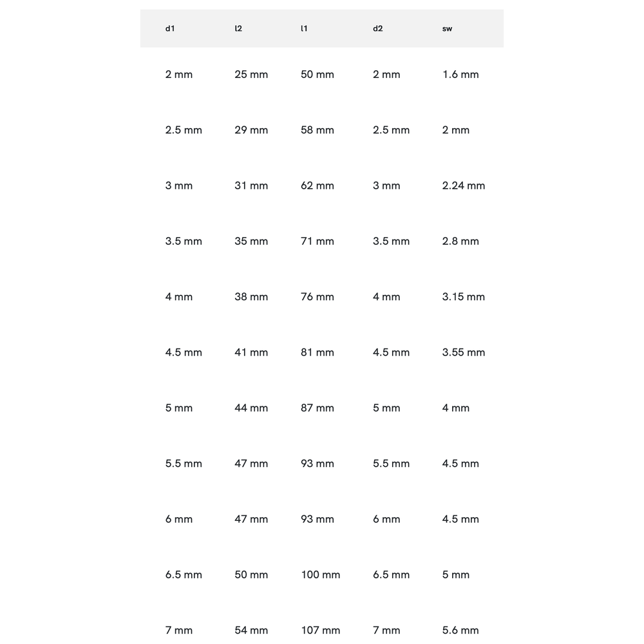Viewport: 644px width, 644px height.
Task: Select the 71 mm l1 value
Action: pyautogui.click(x=317, y=241)
